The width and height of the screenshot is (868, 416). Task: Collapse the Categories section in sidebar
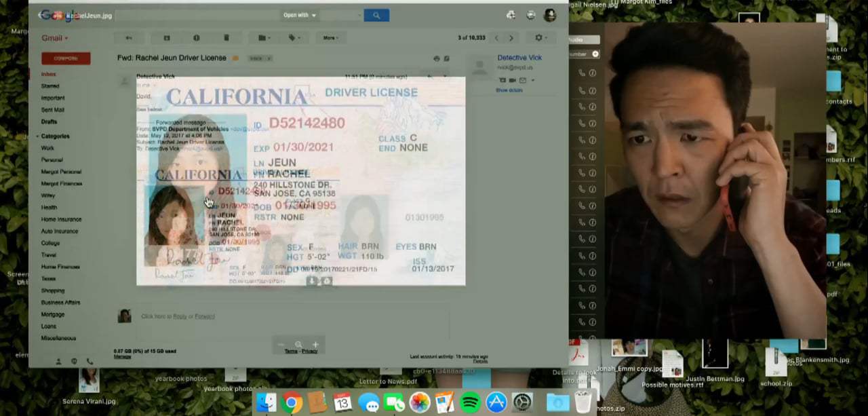[39, 136]
